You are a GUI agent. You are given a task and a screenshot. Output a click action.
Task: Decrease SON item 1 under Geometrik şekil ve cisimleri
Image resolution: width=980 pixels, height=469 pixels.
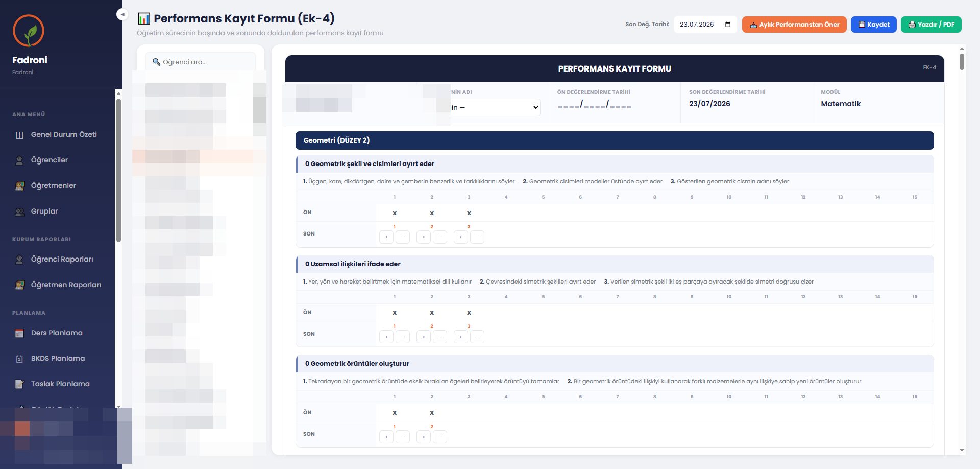coord(403,237)
